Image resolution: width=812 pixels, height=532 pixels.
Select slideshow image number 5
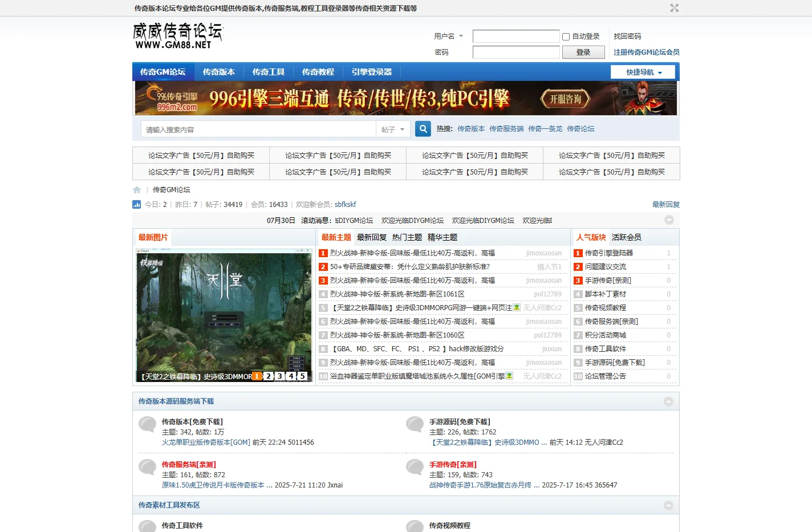tap(302, 376)
